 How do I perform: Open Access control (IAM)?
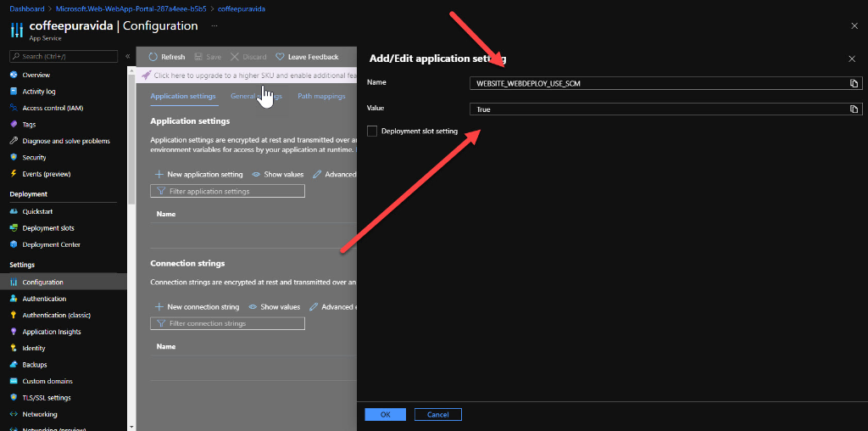pos(53,108)
